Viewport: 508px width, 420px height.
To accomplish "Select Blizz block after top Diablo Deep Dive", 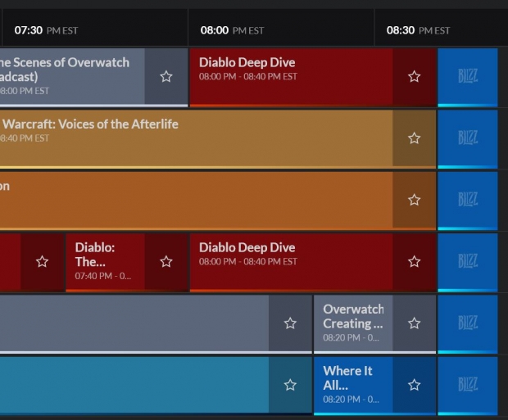I will [x=468, y=77].
